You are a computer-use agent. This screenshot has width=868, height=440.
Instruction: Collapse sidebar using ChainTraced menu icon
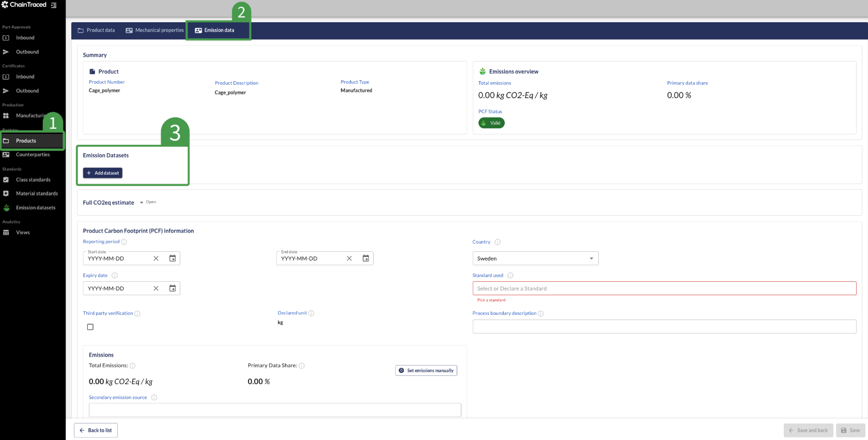tap(54, 5)
